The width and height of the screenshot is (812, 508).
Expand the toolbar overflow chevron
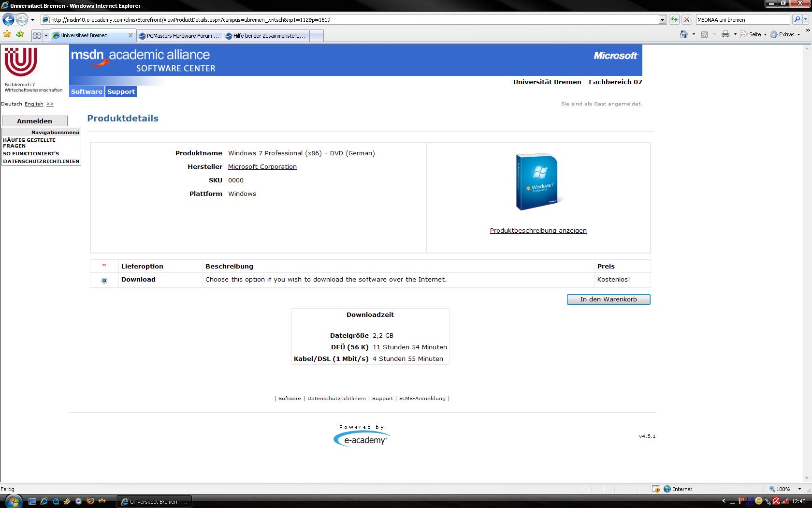click(x=808, y=30)
